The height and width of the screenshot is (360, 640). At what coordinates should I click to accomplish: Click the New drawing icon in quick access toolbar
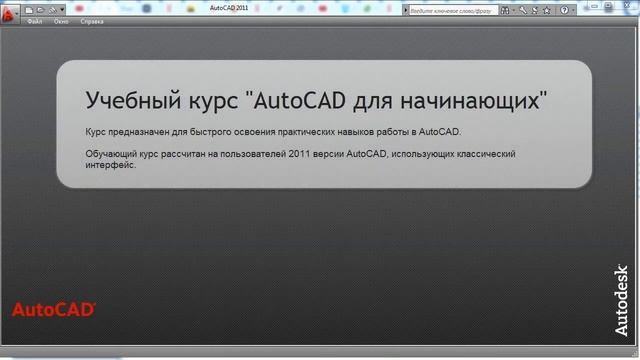click(29, 10)
